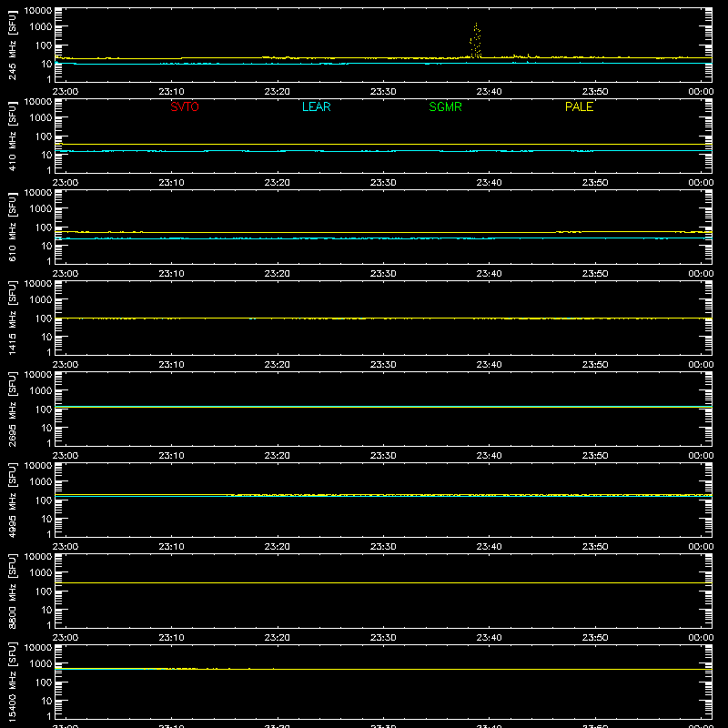Click the 1000 tick label on 410 MHz axis
The image size is (728, 728).
[x=41, y=118]
